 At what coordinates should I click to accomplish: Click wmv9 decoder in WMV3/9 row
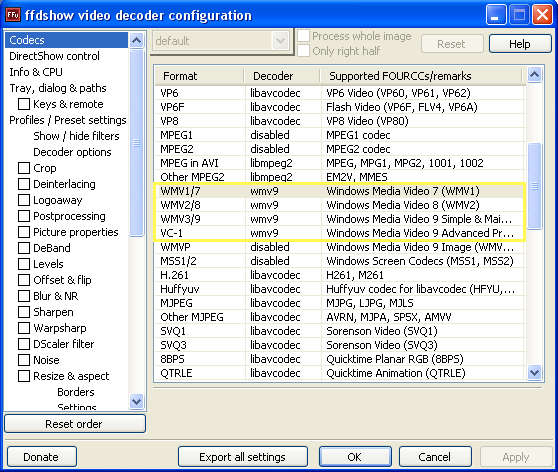[x=264, y=219]
